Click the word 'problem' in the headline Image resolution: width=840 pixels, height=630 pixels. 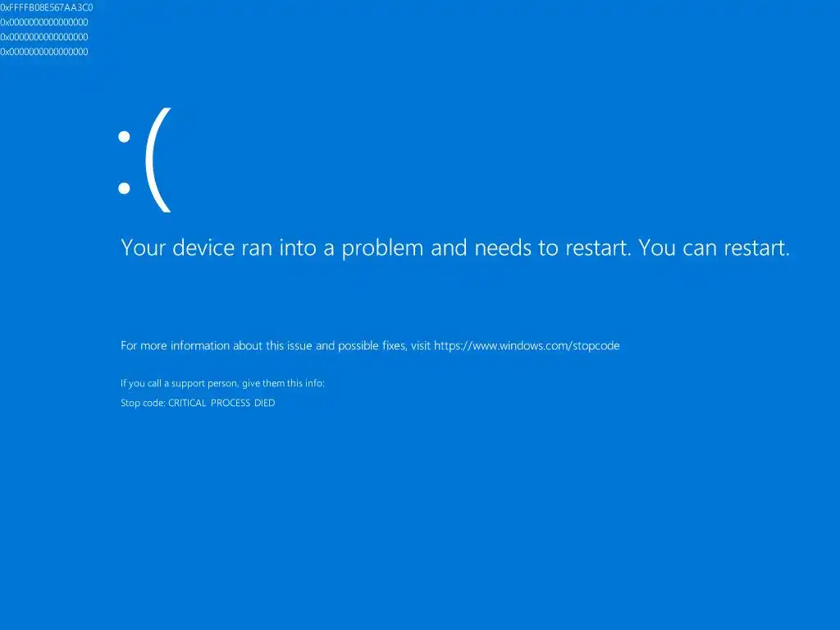click(x=382, y=249)
